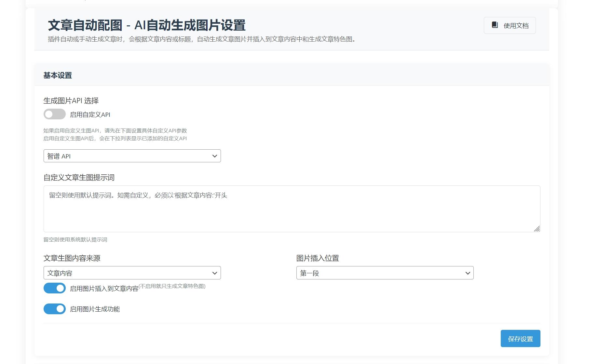Viewport: 613px width, 364px height.
Task: Open the API selection dropdown showing 智谱 API
Action: [x=132, y=156]
